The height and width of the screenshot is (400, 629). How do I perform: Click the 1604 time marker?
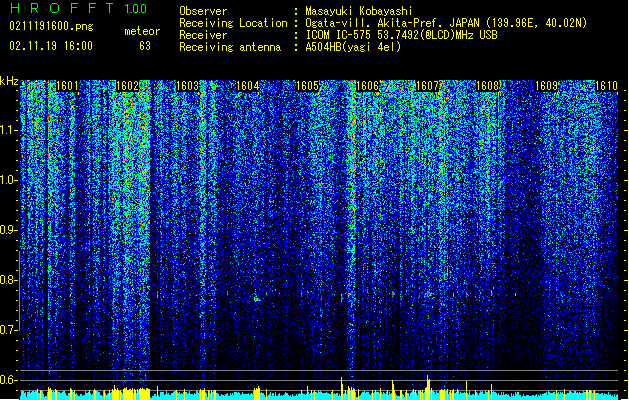point(248,86)
